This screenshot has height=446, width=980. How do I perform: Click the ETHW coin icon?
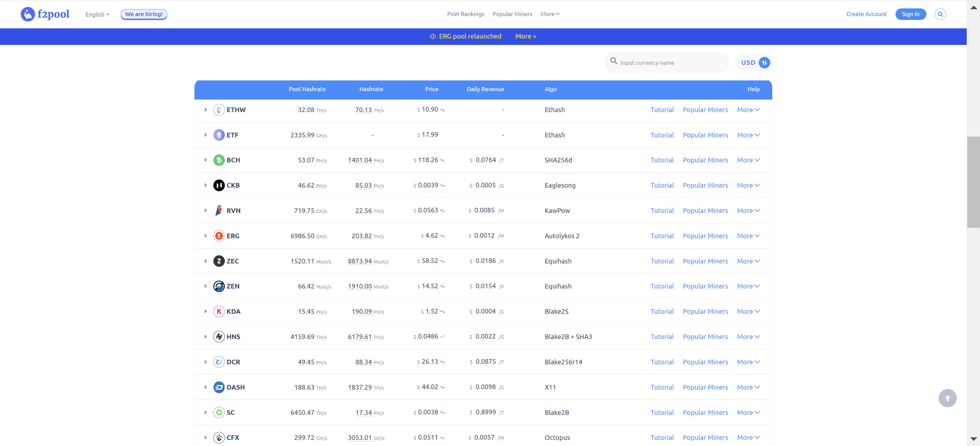(219, 110)
